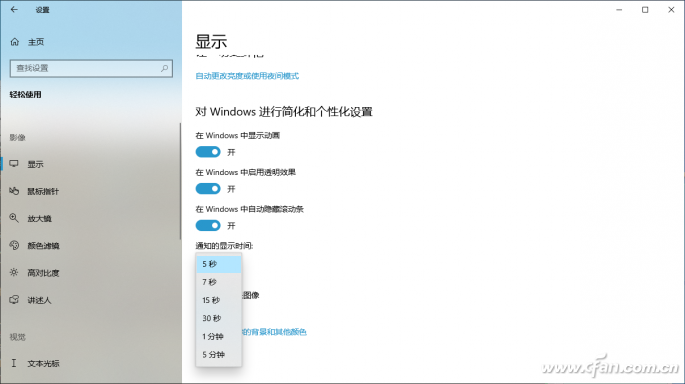Choose 7 秒 in notification time dropdown
This screenshot has width=685, height=384.
click(x=218, y=282)
